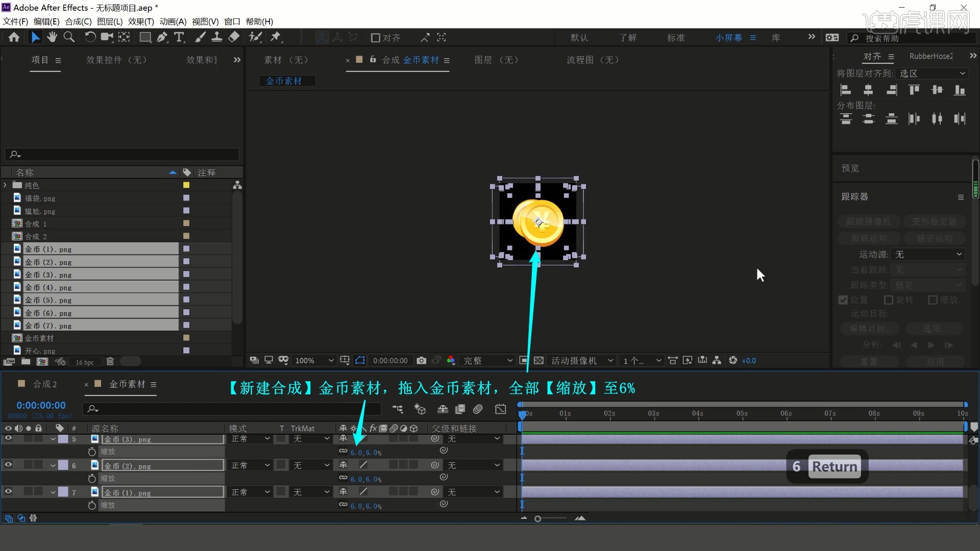Open the graph editor icon in timeline
The height and width of the screenshot is (551, 980).
(x=501, y=409)
